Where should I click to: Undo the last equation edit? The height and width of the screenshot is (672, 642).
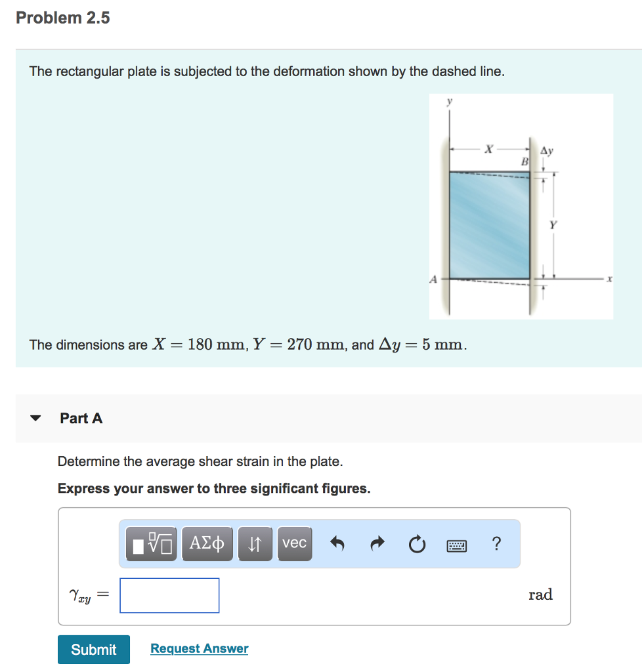[x=337, y=543]
